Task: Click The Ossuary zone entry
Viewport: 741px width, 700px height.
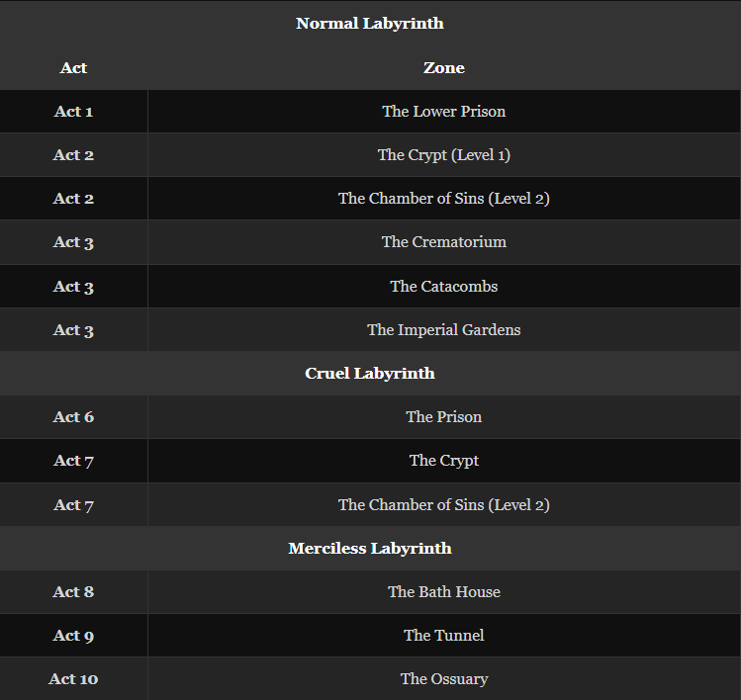Action: pyautogui.click(x=443, y=678)
